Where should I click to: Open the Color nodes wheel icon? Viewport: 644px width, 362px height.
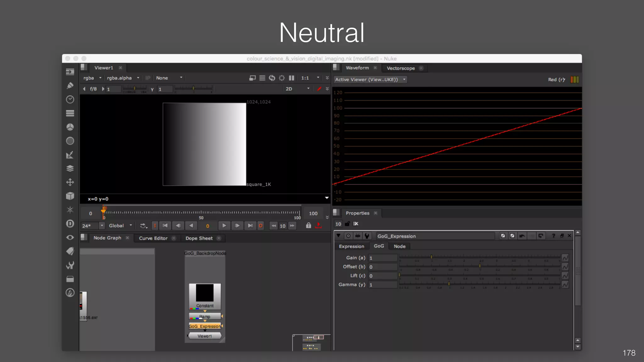(x=70, y=127)
